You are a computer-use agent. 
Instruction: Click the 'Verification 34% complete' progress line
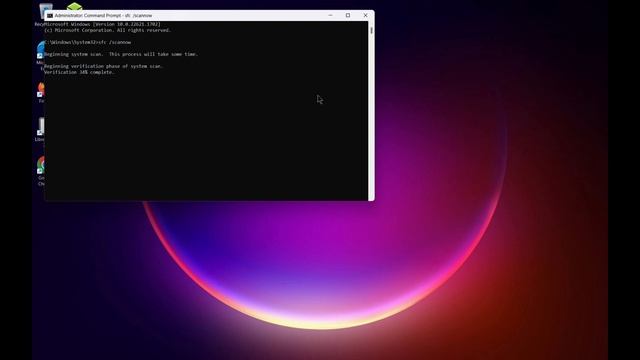[x=79, y=72]
